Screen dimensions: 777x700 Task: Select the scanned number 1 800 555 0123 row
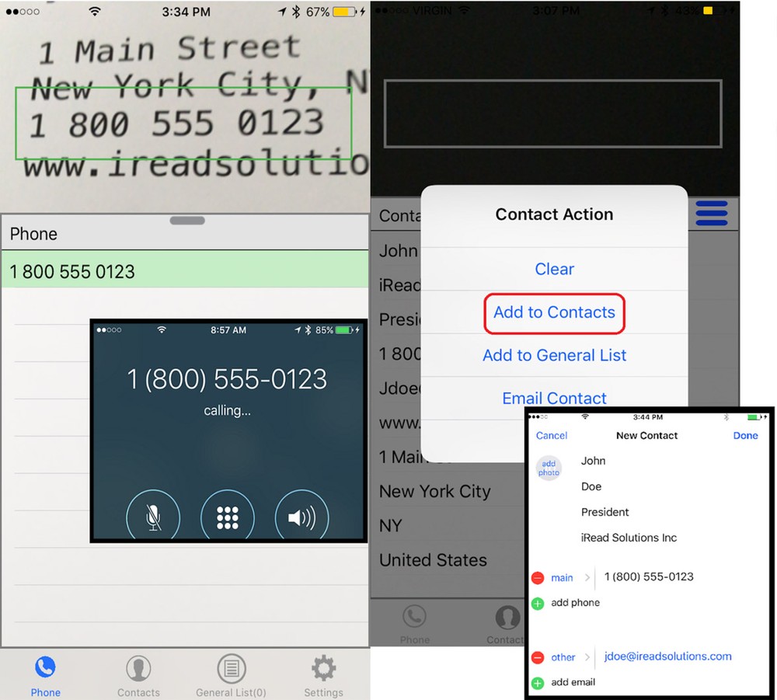click(x=184, y=272)
